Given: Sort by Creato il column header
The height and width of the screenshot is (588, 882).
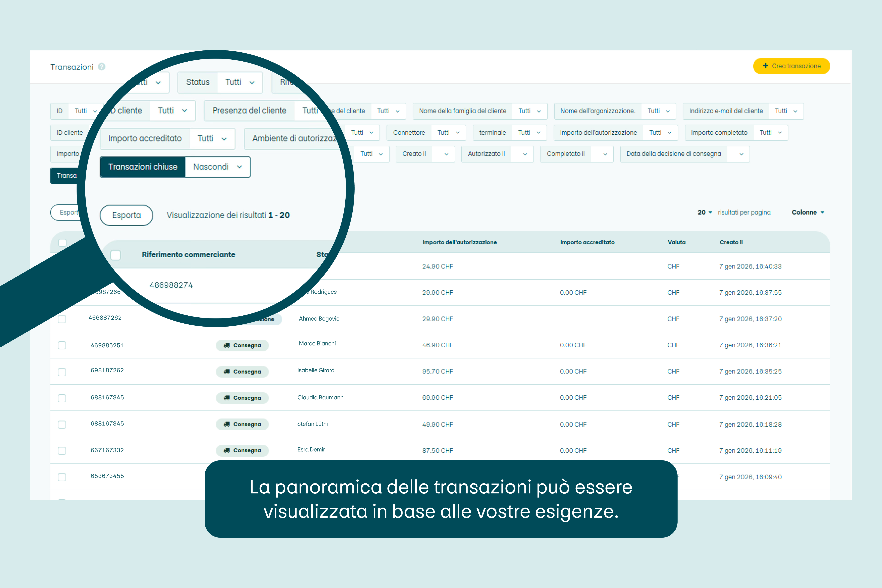Looking at the screenshot, I should [731, 242].
